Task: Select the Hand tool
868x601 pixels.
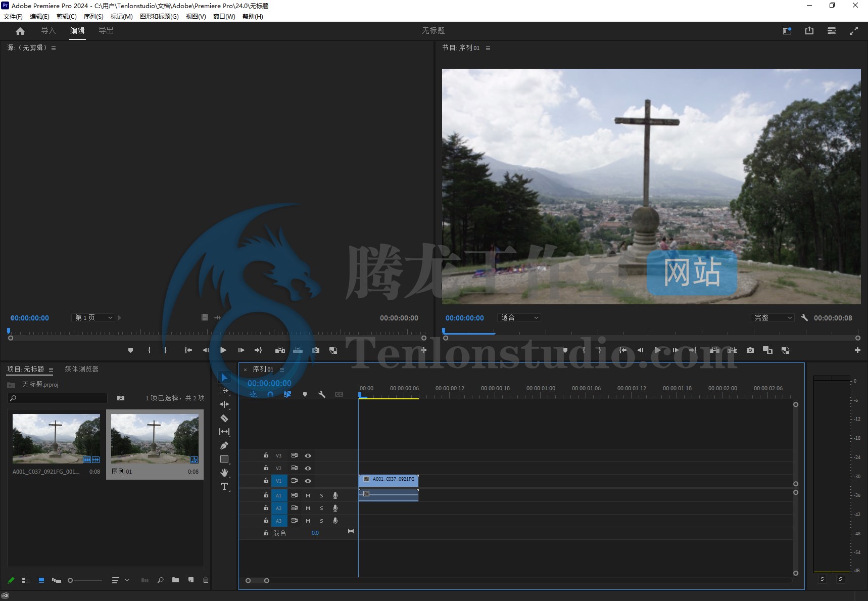Action: pyautogui.click(x=224, y=473)
